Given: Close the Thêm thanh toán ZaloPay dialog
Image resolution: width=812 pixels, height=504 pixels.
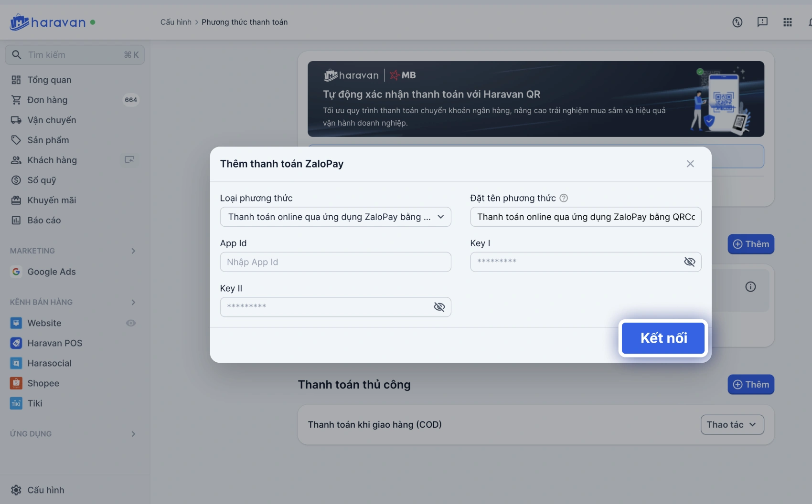Looking at the screenshot, I should pos(690,164).
